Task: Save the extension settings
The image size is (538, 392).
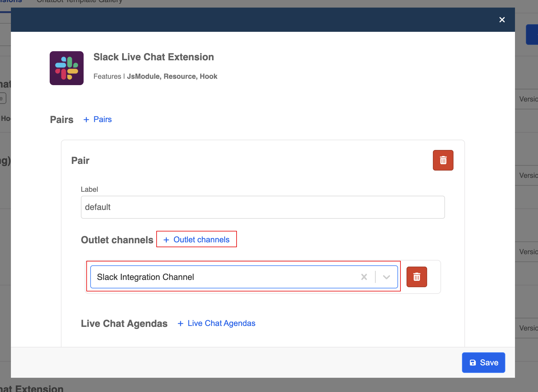Action: (483, 363)
